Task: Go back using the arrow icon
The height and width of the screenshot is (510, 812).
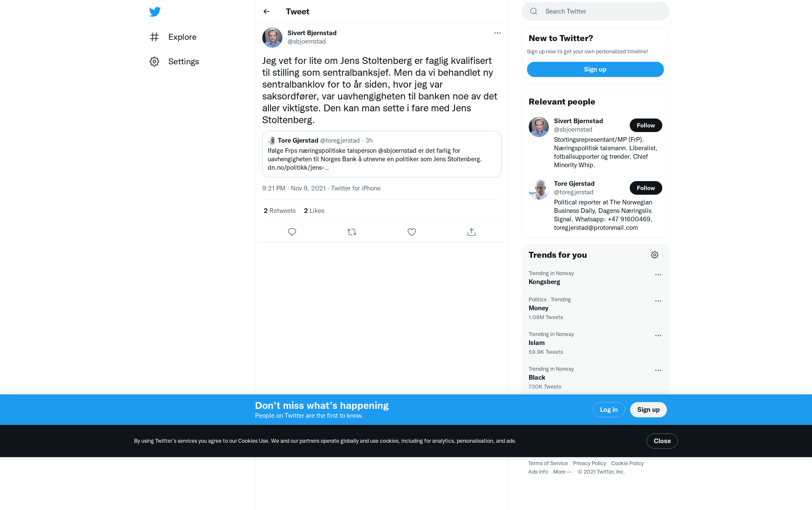Action: click(x=266, y=11)
